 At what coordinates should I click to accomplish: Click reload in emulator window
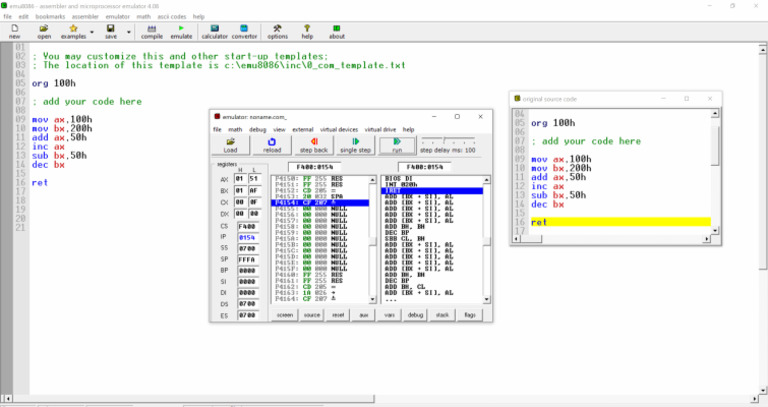tap(272, 145)
